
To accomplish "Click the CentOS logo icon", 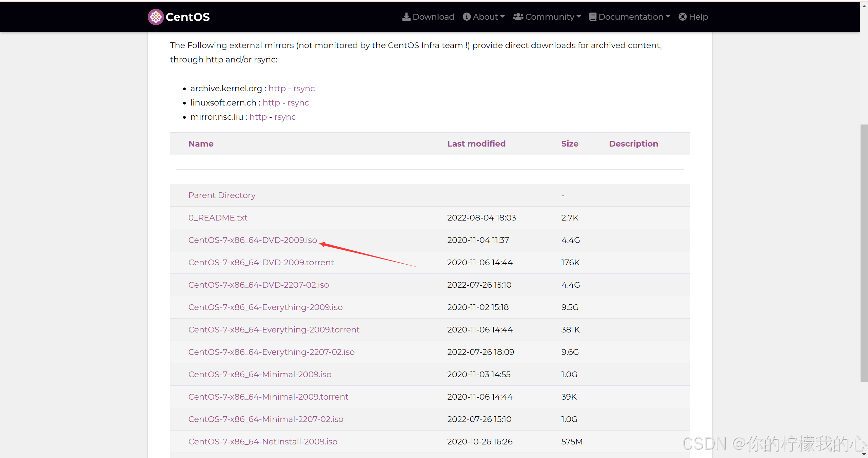I will click(156, 17).
